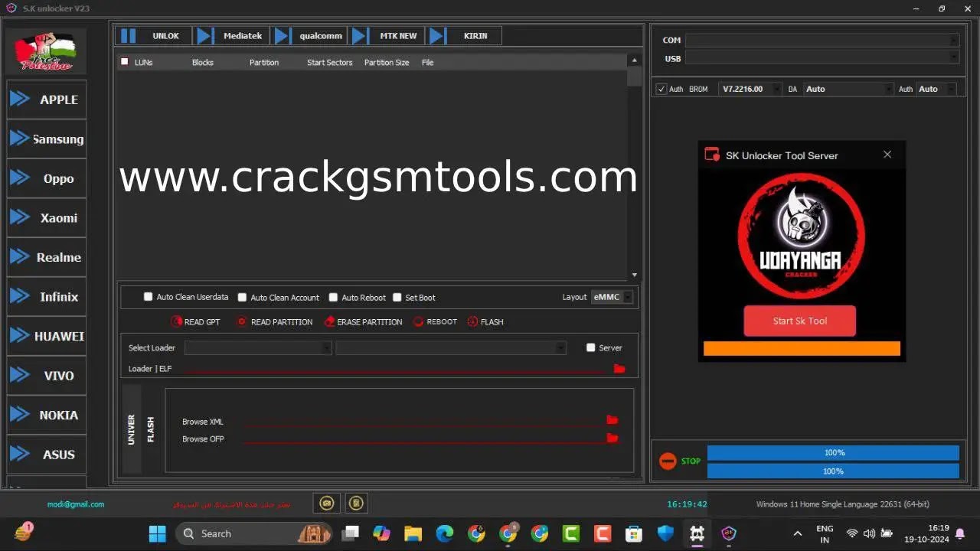Switch to the UNLOK tab

click(x=155, y=36)
